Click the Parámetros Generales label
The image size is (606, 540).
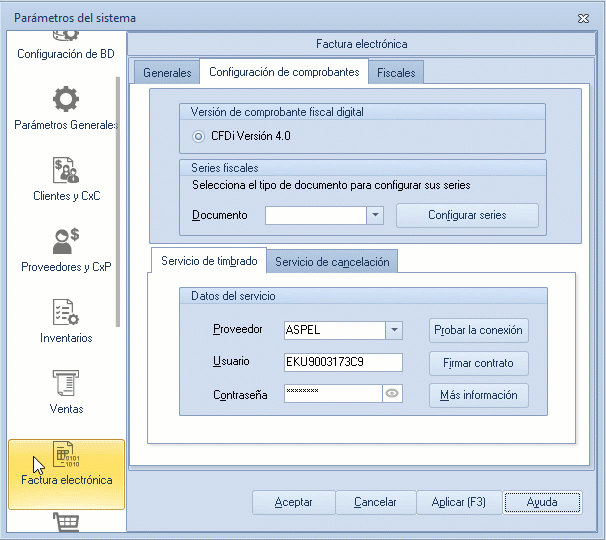(66, 125)
